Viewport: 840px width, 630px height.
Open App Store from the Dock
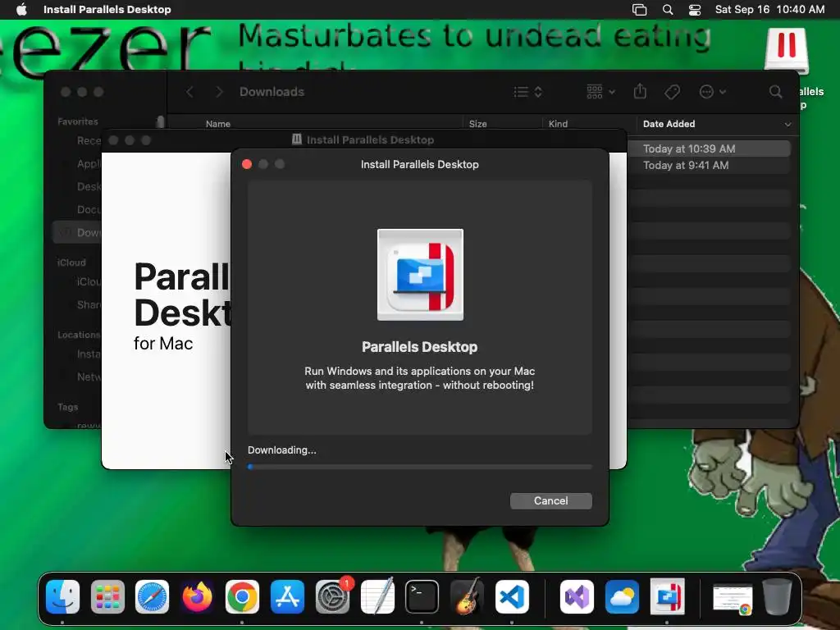(x=287, y=597)
